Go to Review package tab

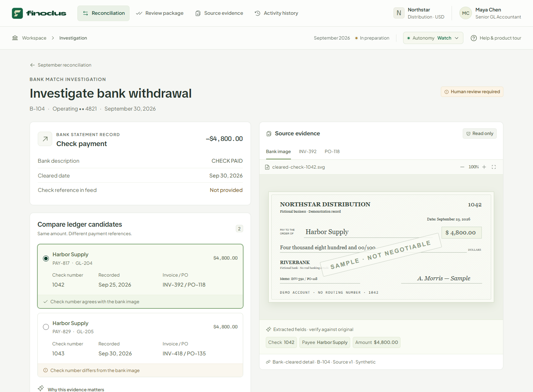click(x=160, y=13)
